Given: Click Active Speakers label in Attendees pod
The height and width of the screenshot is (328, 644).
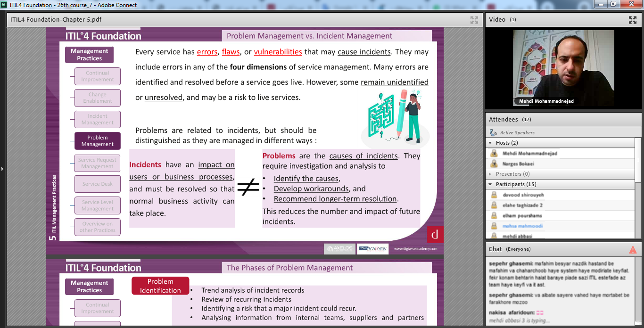Looking at the screenshot, I should pos(517,133).
